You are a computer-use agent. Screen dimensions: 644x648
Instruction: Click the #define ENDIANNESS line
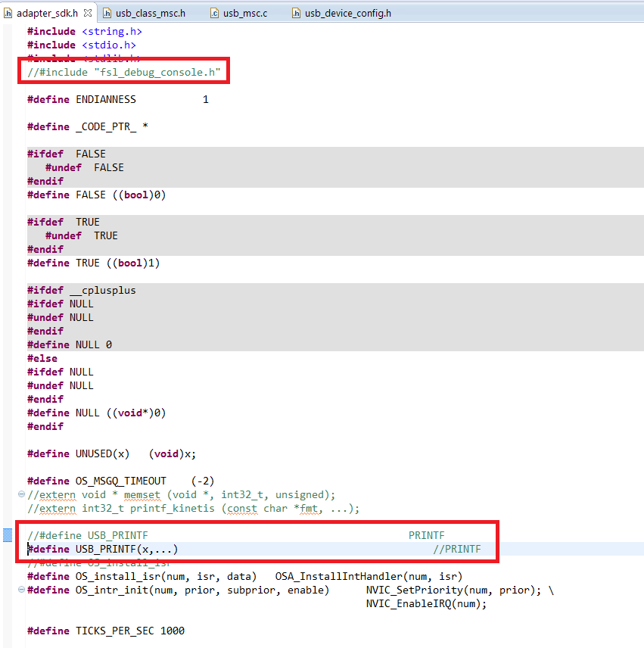[118, 100]
